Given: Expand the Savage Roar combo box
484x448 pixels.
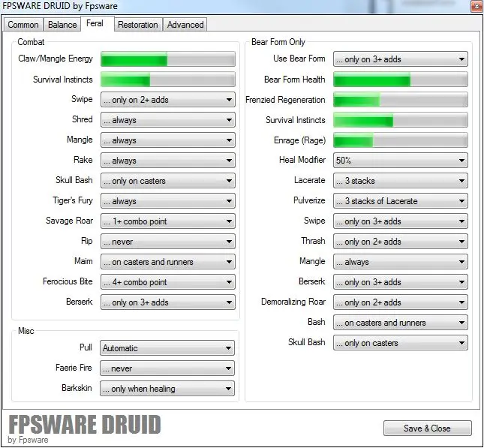Looking at the screenshot, I should 167,221.
